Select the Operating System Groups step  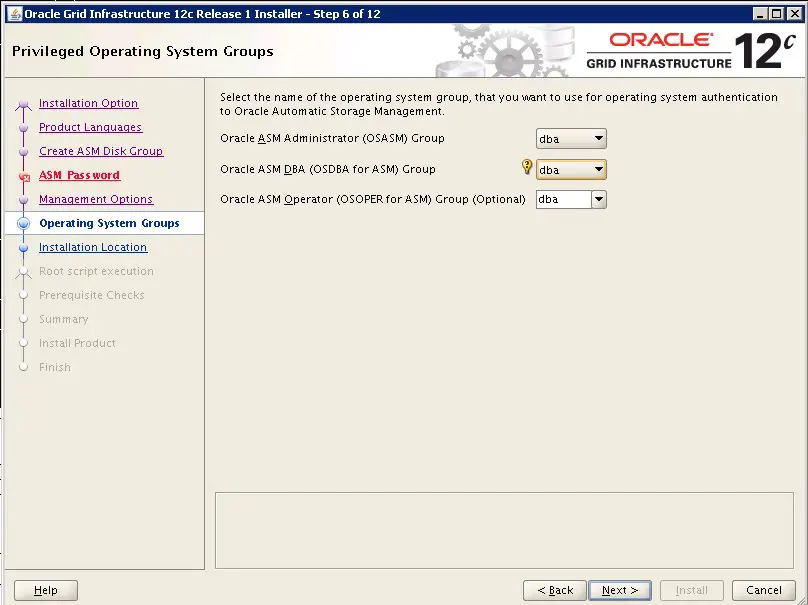click(109, 223)
